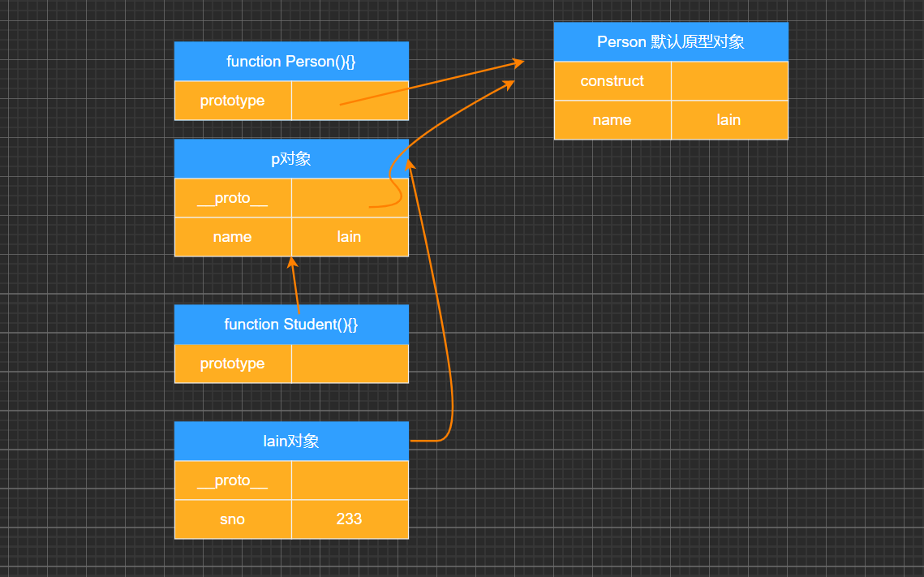This screenshot has height=577, width=924.
Task: Click the empty cell beside Person's prototype
Action: coord(350,100)
